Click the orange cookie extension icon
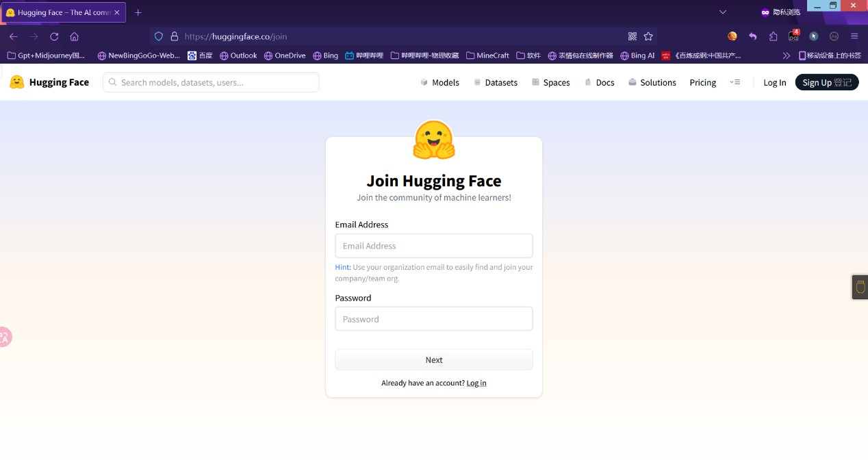Screen dimensions: 868x467 tap(732, 36)
